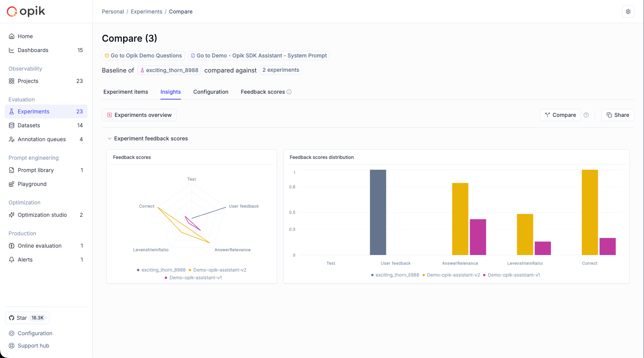Open the 2 experiments popover

coord(281,70)
